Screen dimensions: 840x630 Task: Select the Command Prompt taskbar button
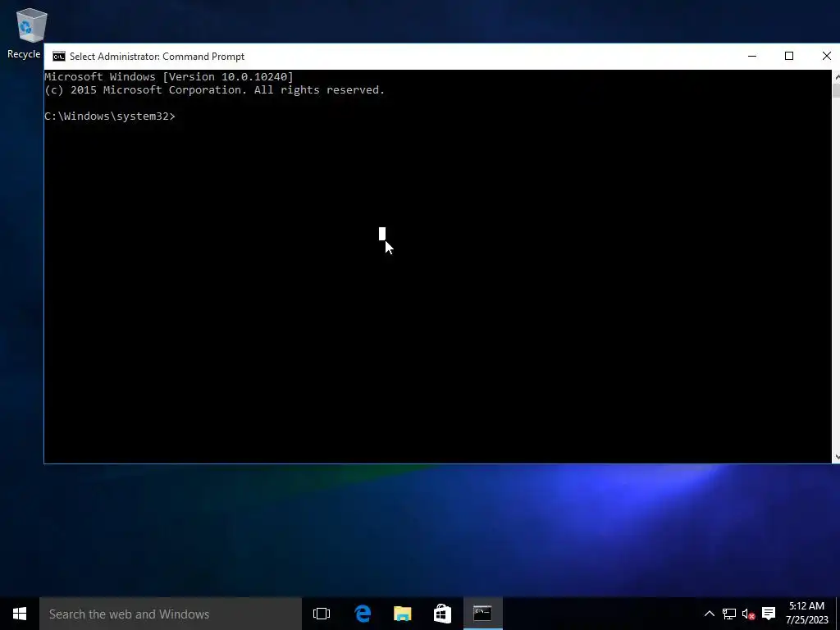pos(482,614)
